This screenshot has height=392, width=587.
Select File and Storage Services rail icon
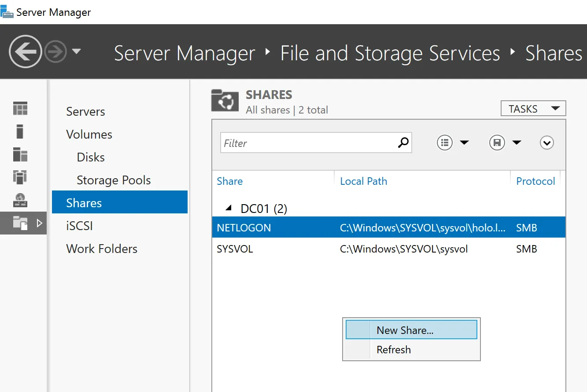tap(20, 223)
